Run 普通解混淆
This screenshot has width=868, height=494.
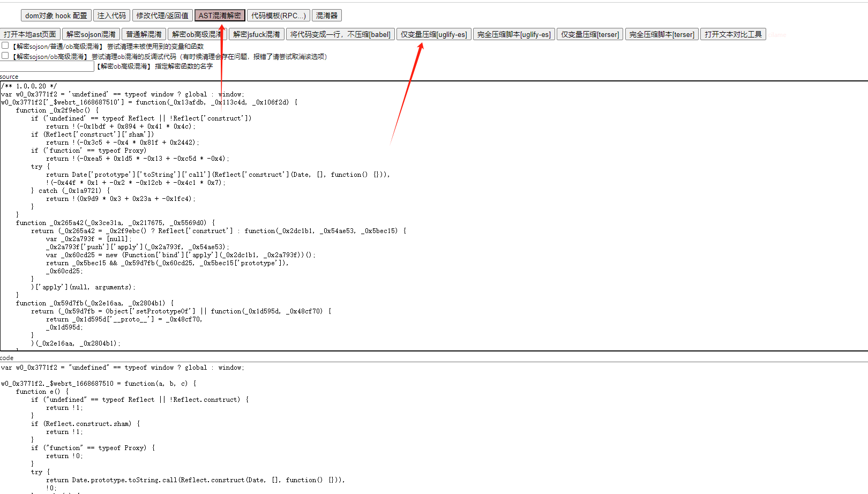(x=143, y=34)
